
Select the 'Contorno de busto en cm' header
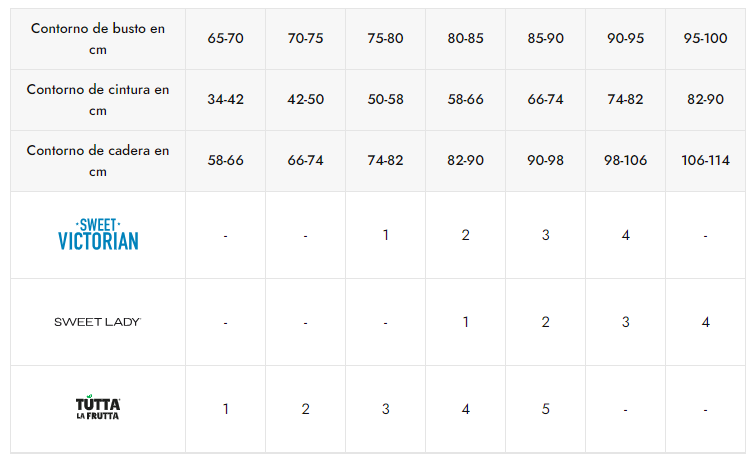[x=98, y=39]
